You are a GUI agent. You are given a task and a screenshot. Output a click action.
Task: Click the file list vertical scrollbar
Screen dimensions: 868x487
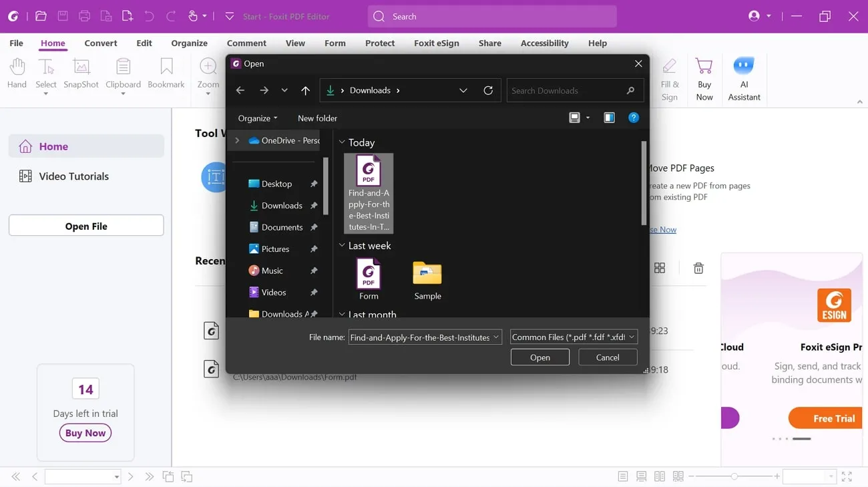[x=644, y=182]
